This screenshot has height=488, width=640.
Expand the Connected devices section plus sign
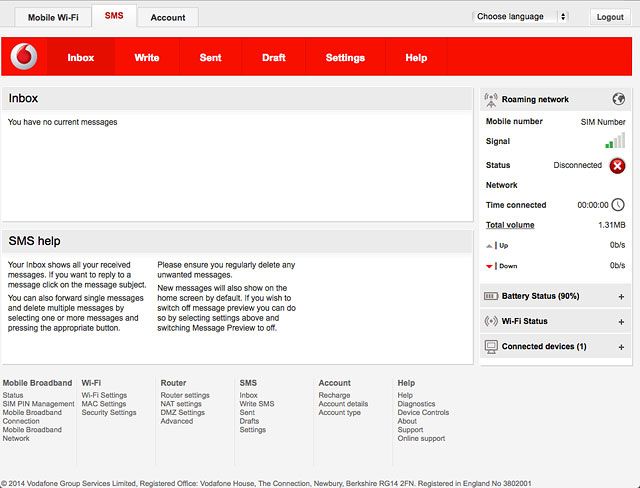[x=621, y=347]
